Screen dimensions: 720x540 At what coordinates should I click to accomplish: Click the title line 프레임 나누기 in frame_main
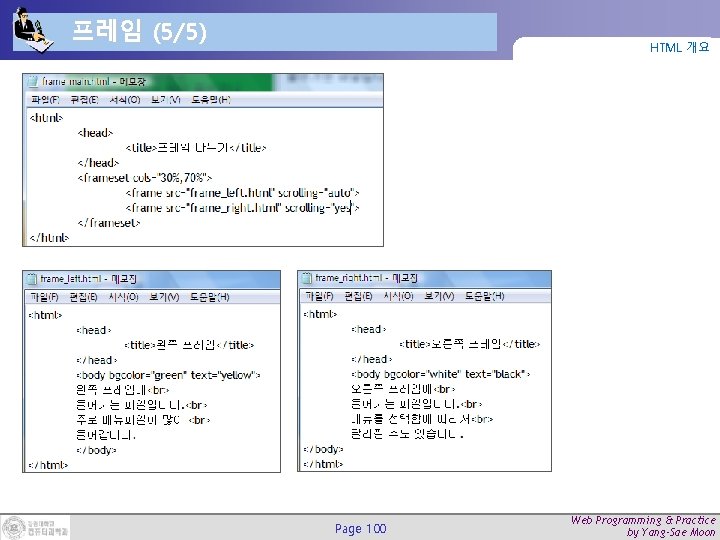tap(196, 148)
